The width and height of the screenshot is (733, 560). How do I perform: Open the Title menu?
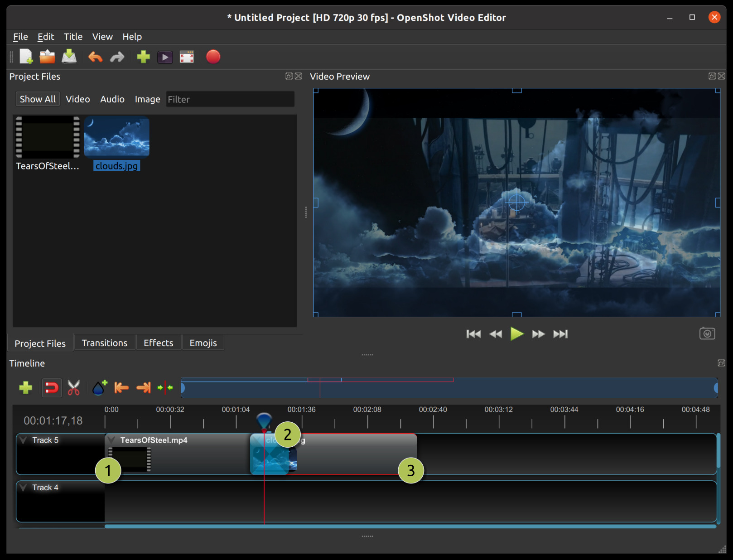(x=73, y=36)
